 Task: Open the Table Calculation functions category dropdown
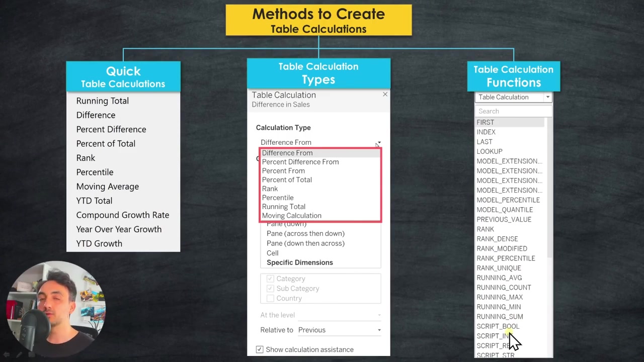(513, 97)
